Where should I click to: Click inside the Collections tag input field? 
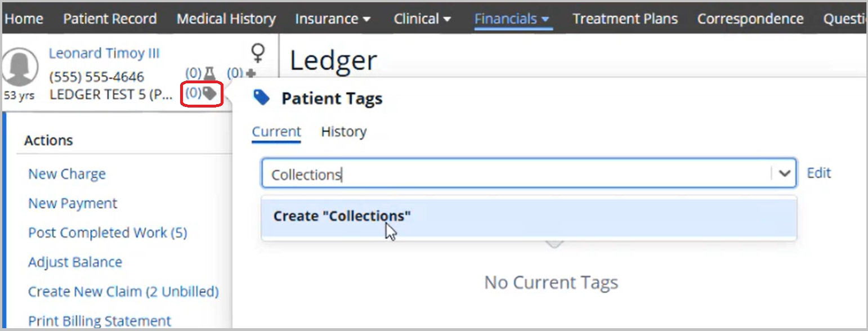tap(517, 173)
